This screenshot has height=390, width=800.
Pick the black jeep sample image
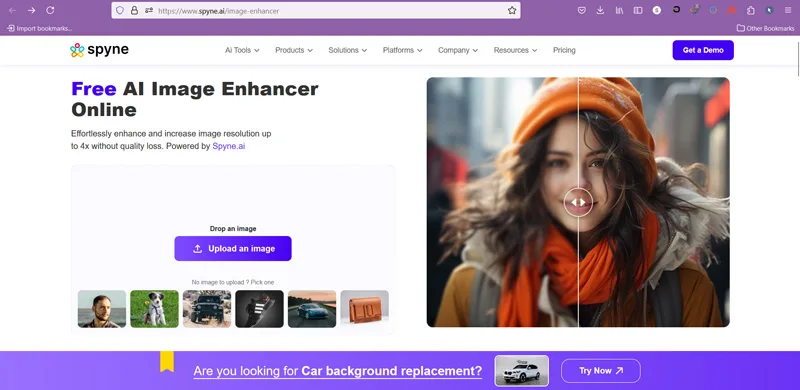tap(207, 309)
